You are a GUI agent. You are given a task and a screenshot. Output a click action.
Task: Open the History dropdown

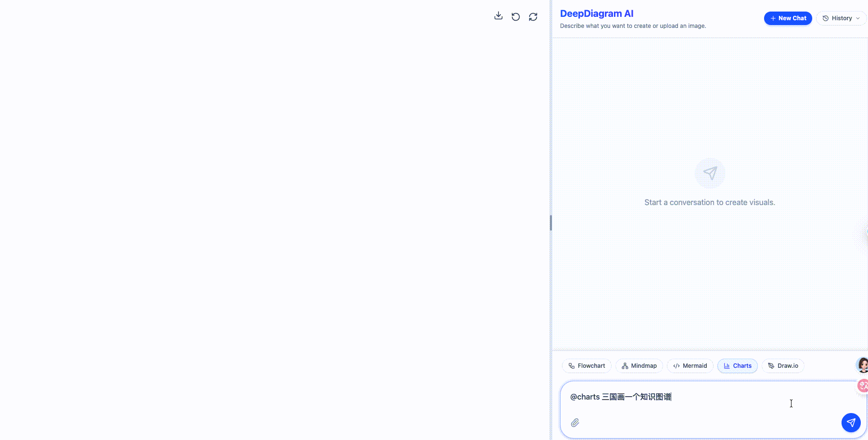841,18
